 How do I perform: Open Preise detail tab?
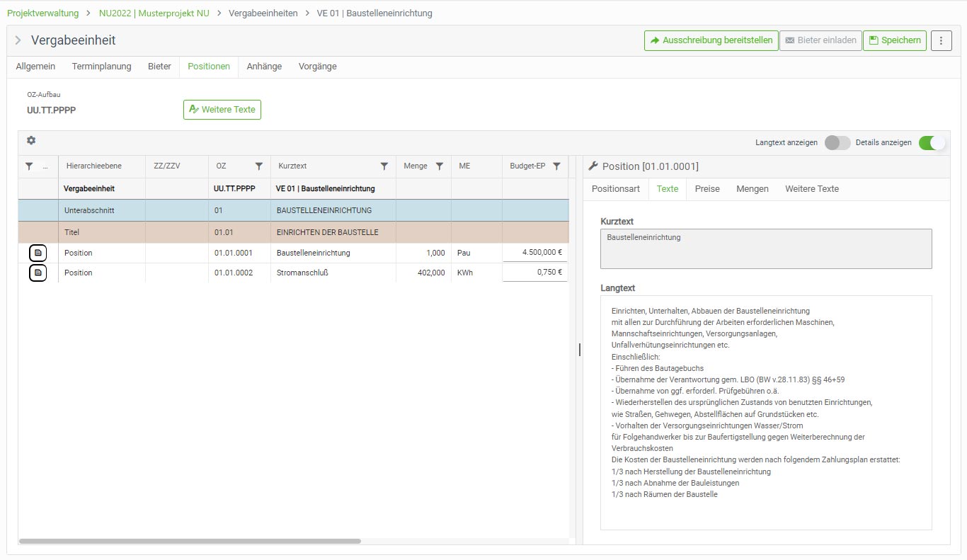707,189
